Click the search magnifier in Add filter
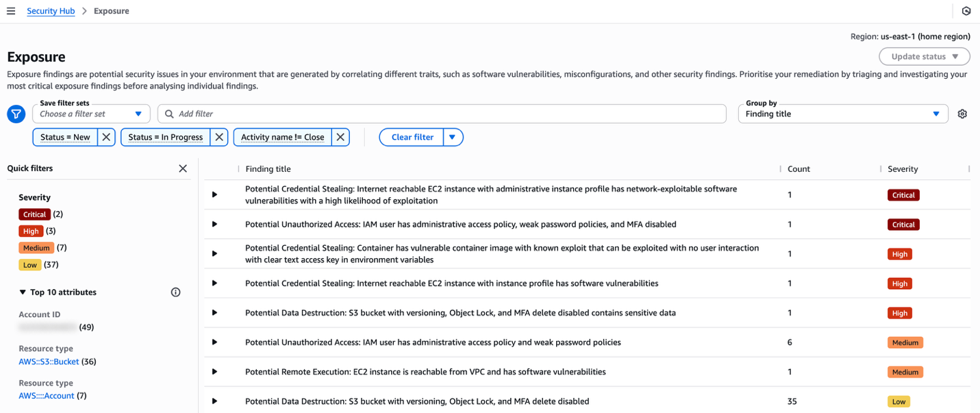The image size is (980, 413). (x=169, y=114)
